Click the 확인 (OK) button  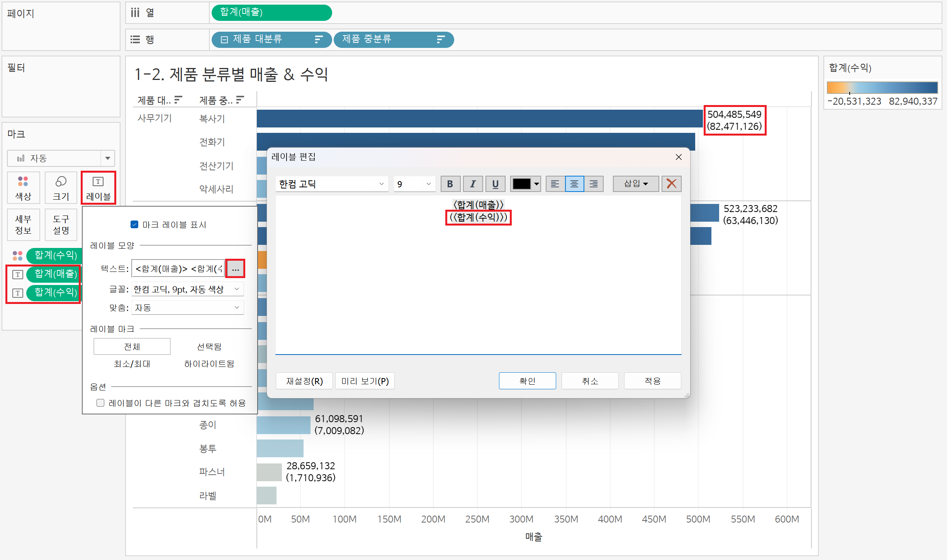pos(527,381)
